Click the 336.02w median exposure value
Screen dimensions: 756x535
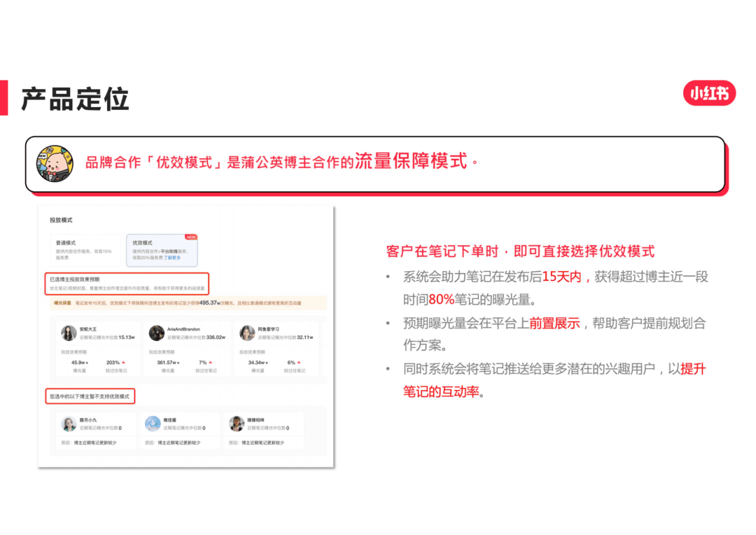pyautogui.click(x=216, y=338)
